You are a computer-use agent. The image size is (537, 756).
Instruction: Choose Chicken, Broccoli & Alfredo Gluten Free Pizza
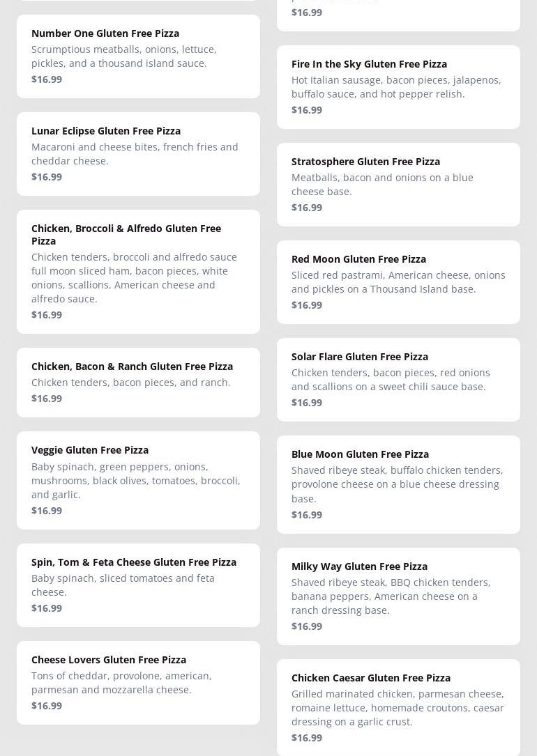click(126, 234)
